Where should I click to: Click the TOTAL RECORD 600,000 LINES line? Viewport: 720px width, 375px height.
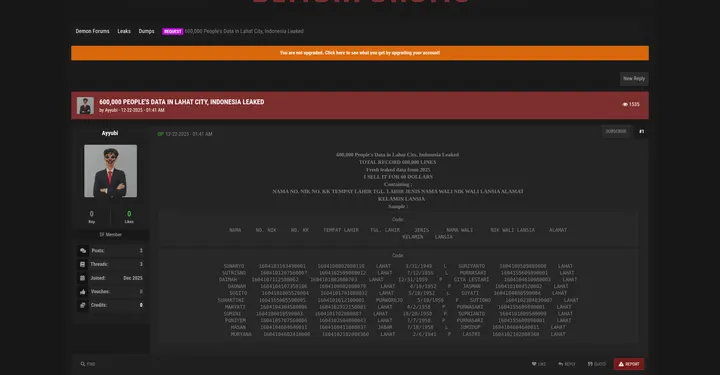(x=398, y=162)
